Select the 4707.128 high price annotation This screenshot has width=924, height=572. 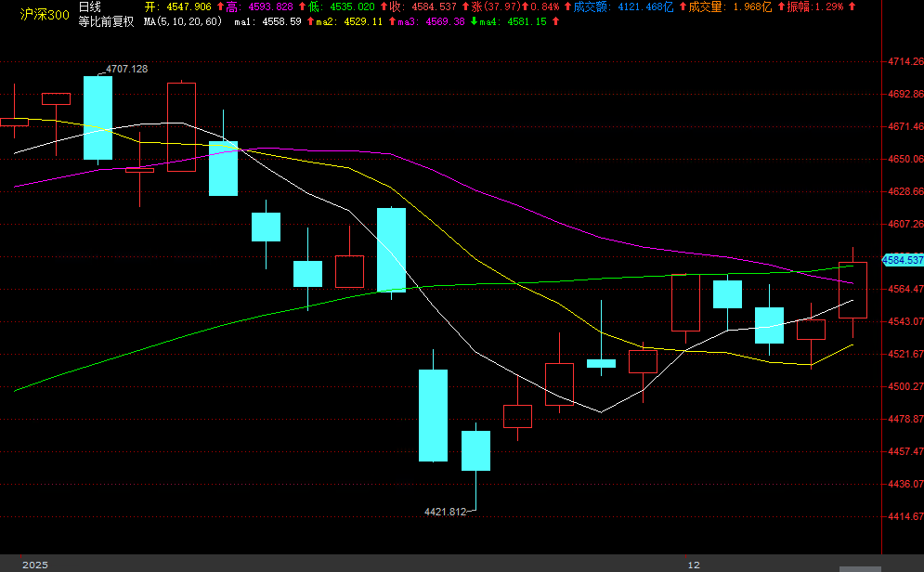126,69
